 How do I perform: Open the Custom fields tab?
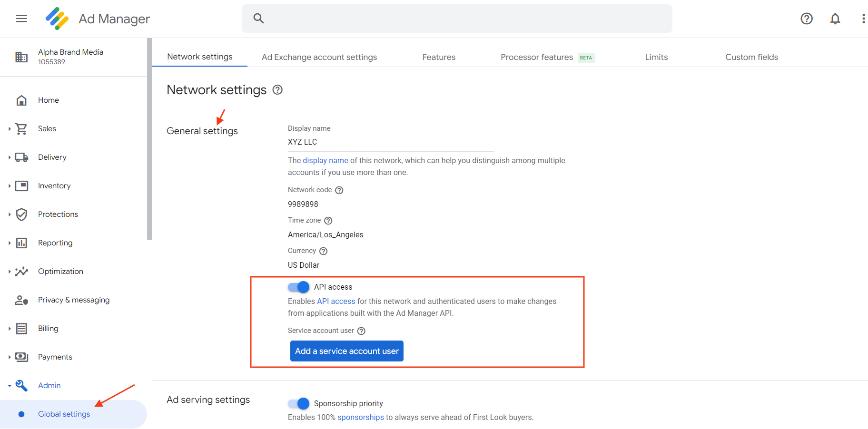pos(751,57)
